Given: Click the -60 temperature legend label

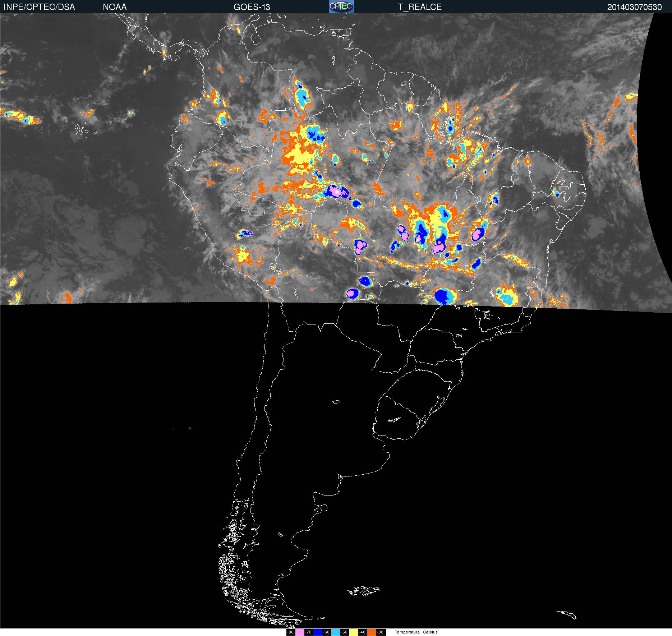Looking at the screenshot, I should point(326,632).
